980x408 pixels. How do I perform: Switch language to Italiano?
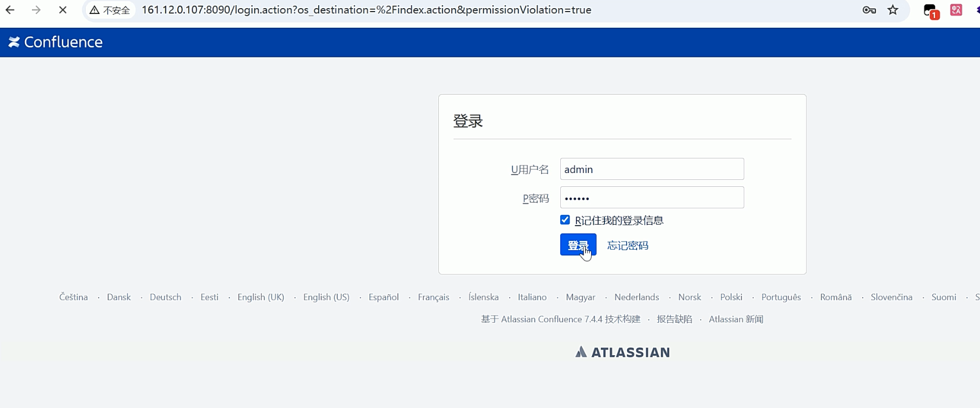[532, 297]
